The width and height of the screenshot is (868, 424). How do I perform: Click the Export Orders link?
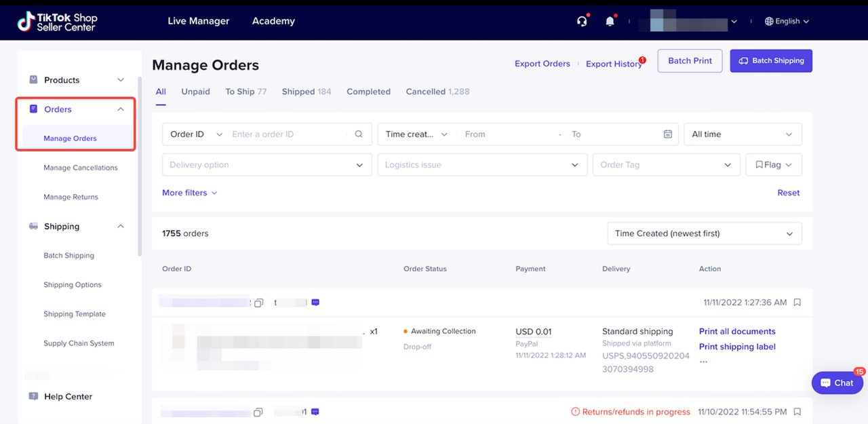point(542,64)
